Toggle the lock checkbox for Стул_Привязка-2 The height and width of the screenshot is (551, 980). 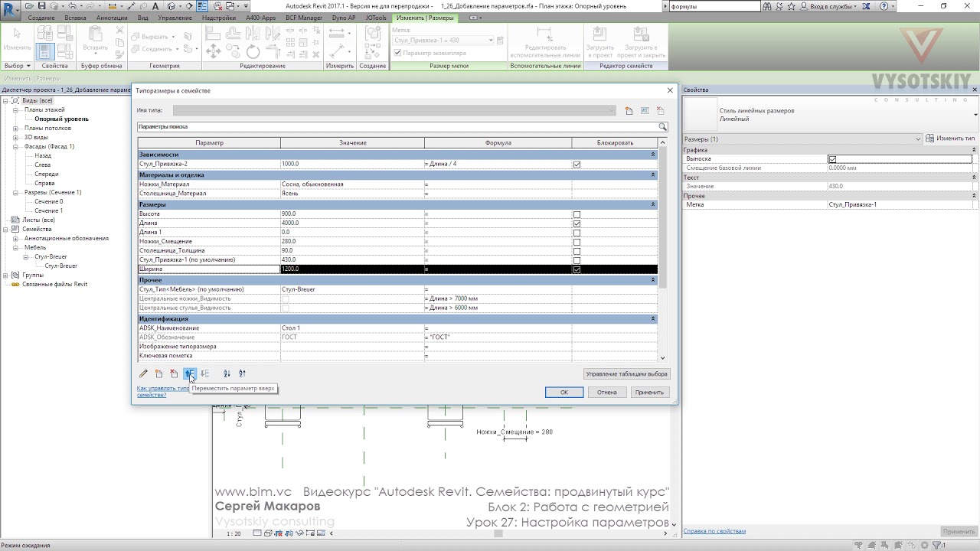pyautogui.click(x=577, y=165)
